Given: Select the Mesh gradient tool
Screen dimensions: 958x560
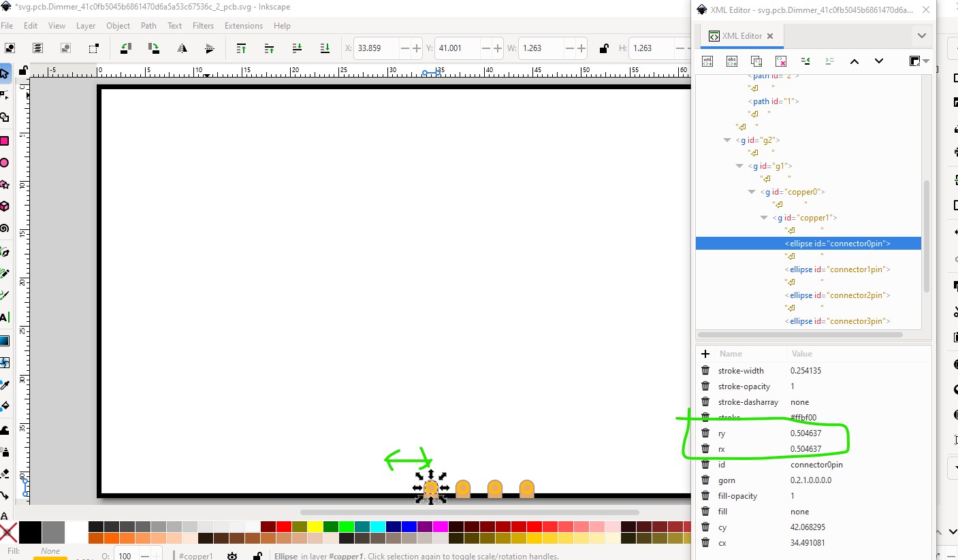Looking at the screenshot, I should click(4, 363).
